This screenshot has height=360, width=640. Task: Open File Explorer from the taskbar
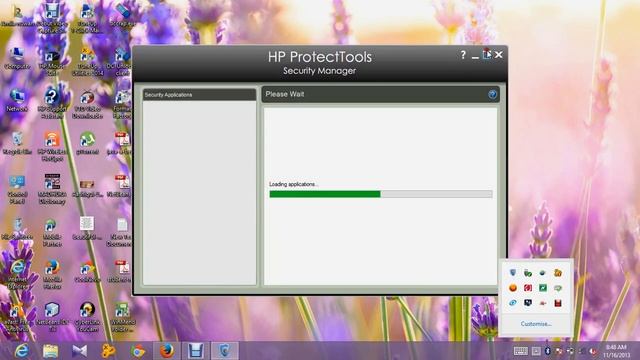(x=51, y=351)
